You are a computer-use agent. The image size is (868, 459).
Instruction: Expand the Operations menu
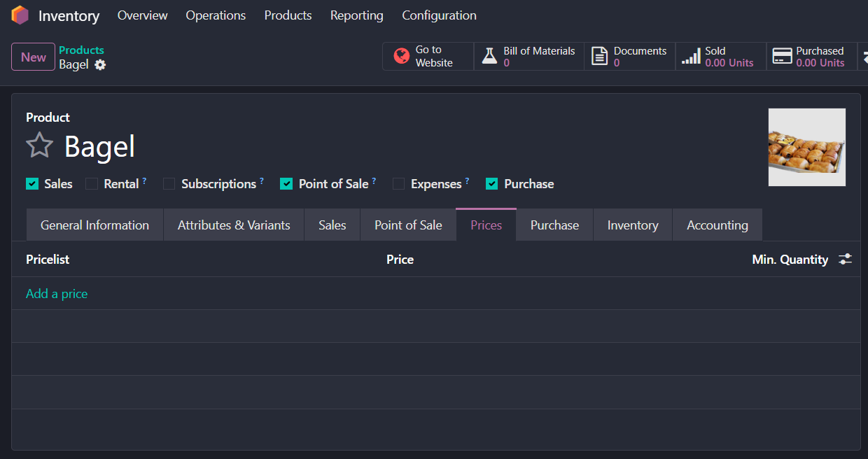pyautogui.click(x=216, y=15)
